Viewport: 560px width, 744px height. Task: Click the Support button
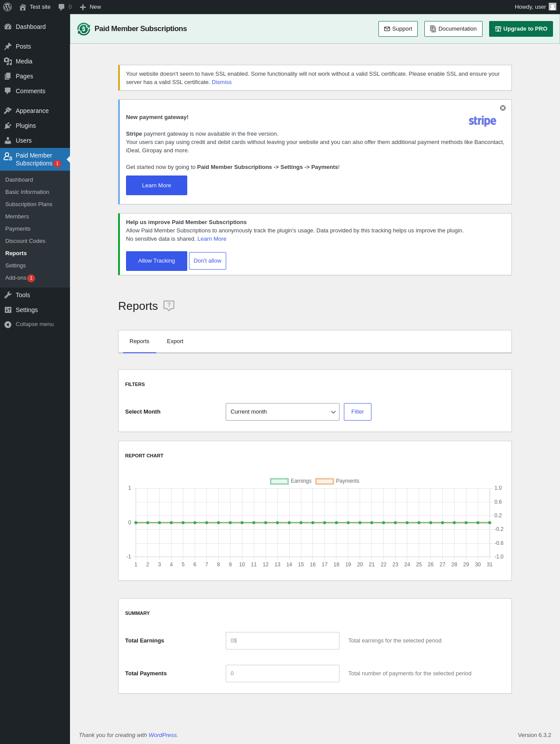pos(398,29)
